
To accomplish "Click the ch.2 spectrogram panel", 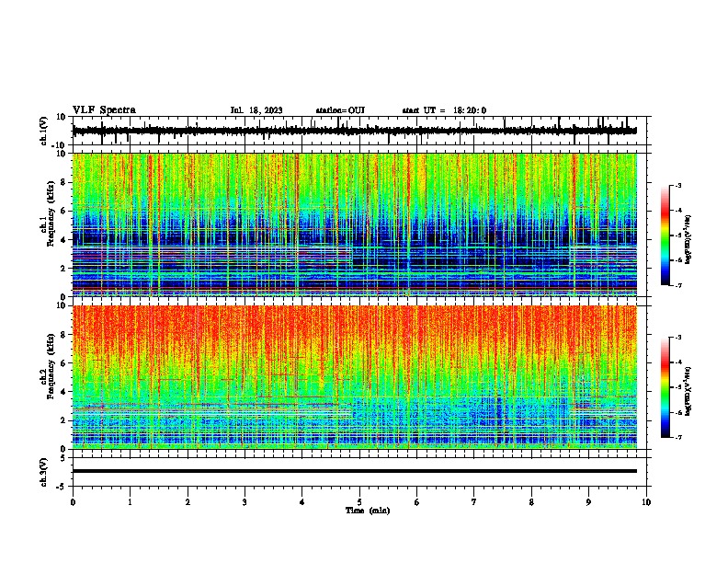I will point(355,377).
